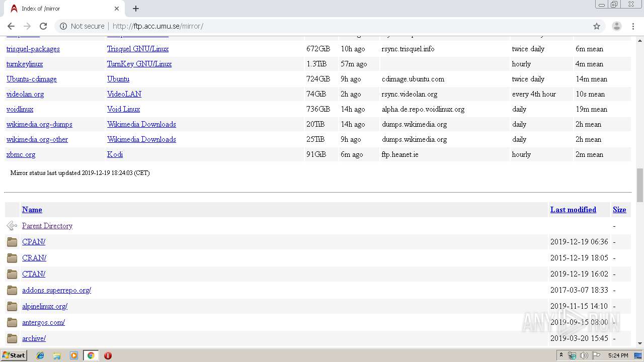Open the xbmc.org mirror link
The width and height of the screenshot is (644, 362).
tap(21, 154)
